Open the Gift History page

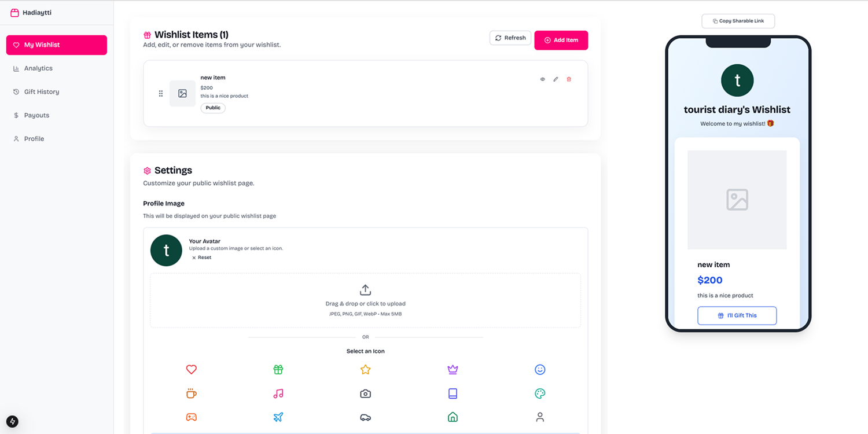(x=42, y=91)
